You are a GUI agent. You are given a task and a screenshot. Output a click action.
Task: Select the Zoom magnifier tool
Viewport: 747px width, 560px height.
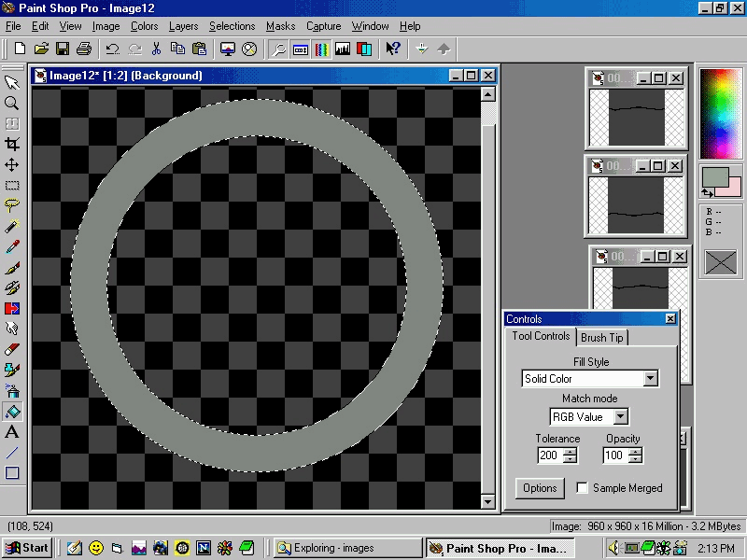(12, 104)
